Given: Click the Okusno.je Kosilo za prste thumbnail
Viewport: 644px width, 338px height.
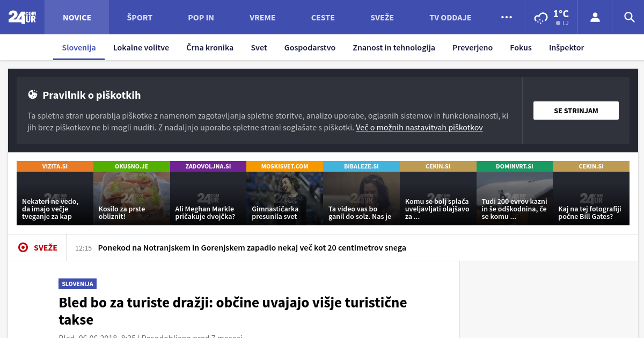Looking at the screenshot, I should [x=131, y=197].
